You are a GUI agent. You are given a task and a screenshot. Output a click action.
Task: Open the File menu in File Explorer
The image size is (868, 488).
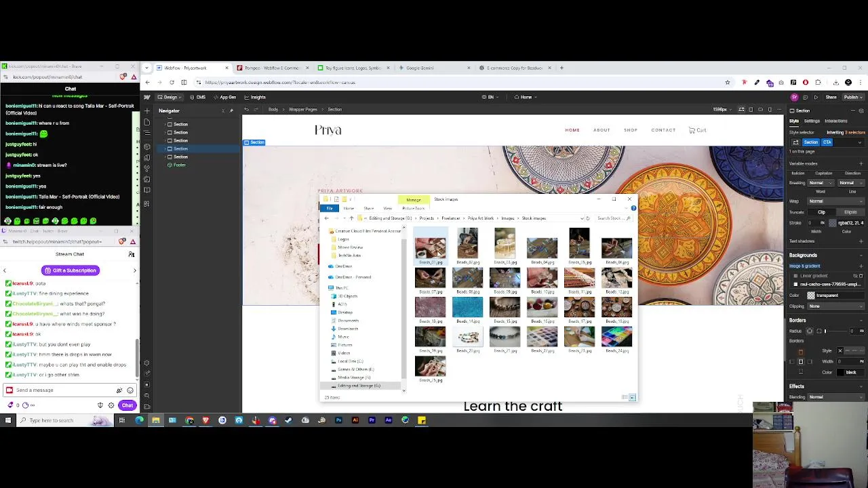[x=329, y=208]
